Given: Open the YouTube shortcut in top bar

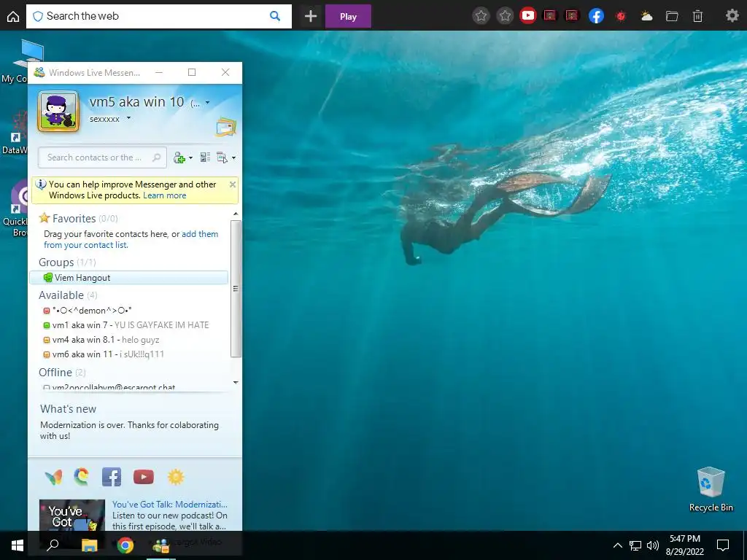Looking at the screenshot, I should [528, 16].
